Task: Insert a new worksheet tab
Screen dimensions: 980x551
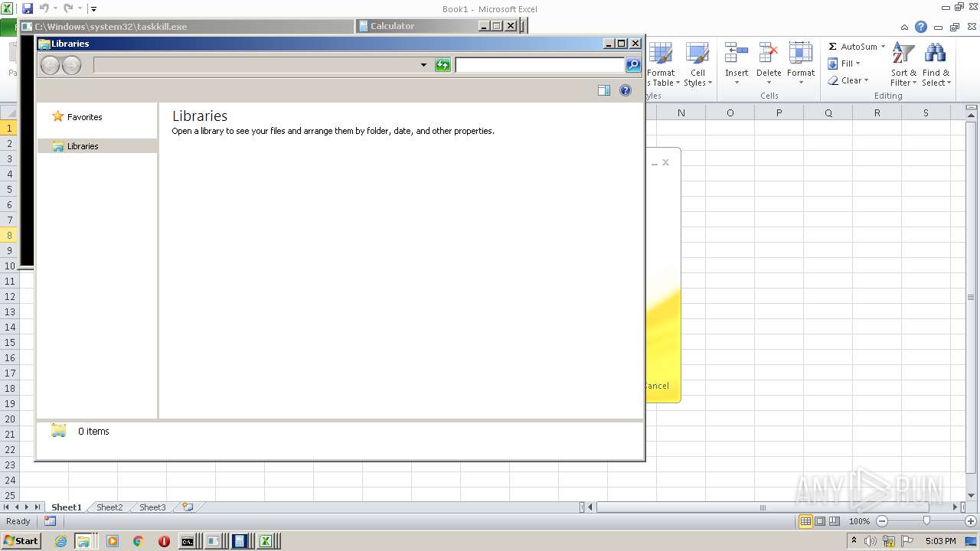Action: (x=188, y=507)
